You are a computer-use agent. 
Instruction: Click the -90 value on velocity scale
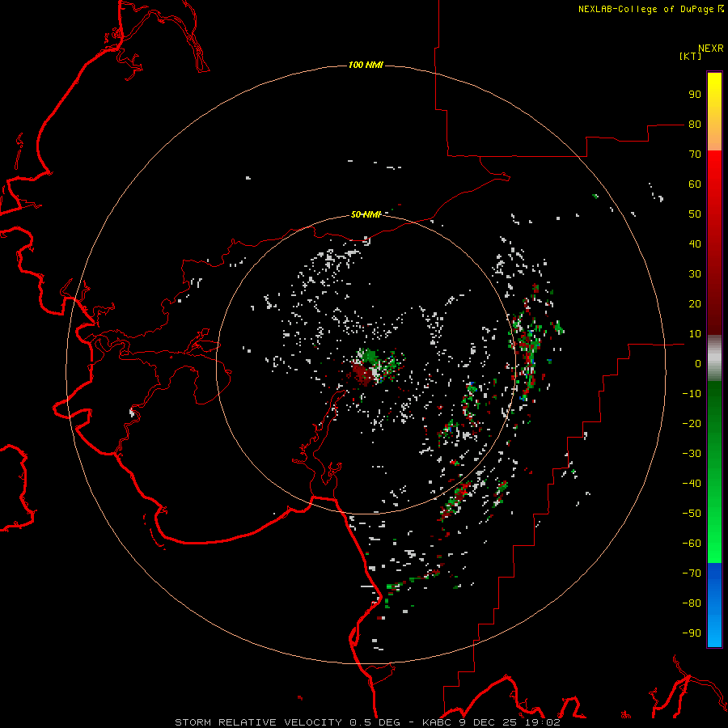click(x=692, y=633)
